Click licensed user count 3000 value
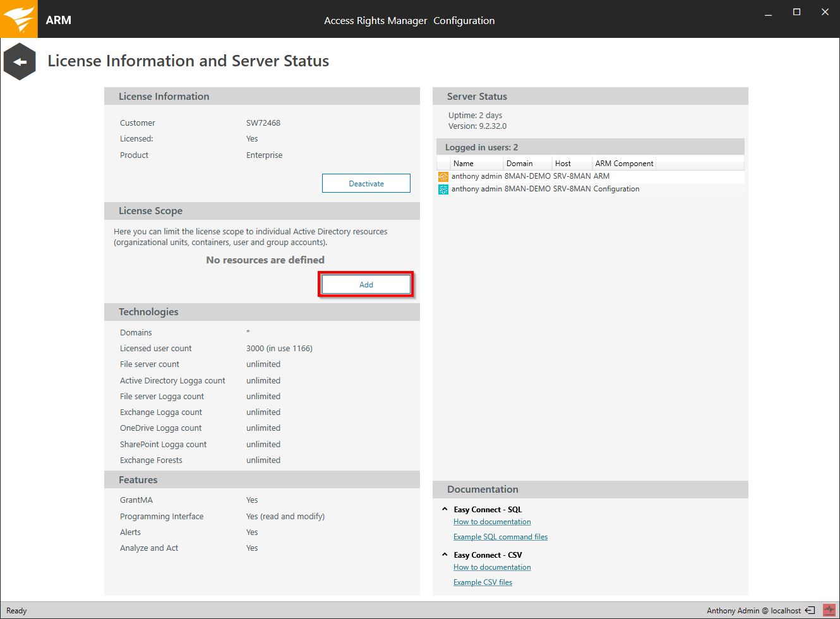The image size is (840, 619). (279, 349)
